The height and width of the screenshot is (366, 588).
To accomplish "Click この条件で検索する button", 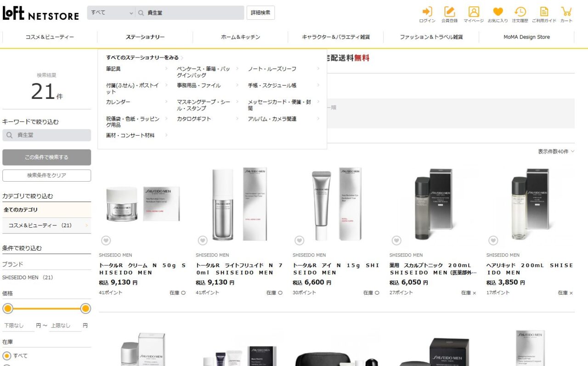I will pyautogui.click(x=46, y=157).
